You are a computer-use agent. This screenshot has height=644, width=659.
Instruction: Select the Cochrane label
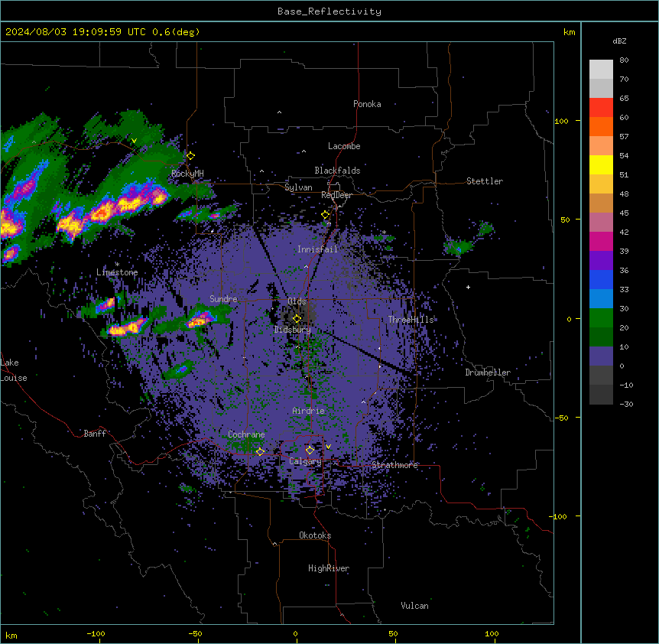point(246,434)
